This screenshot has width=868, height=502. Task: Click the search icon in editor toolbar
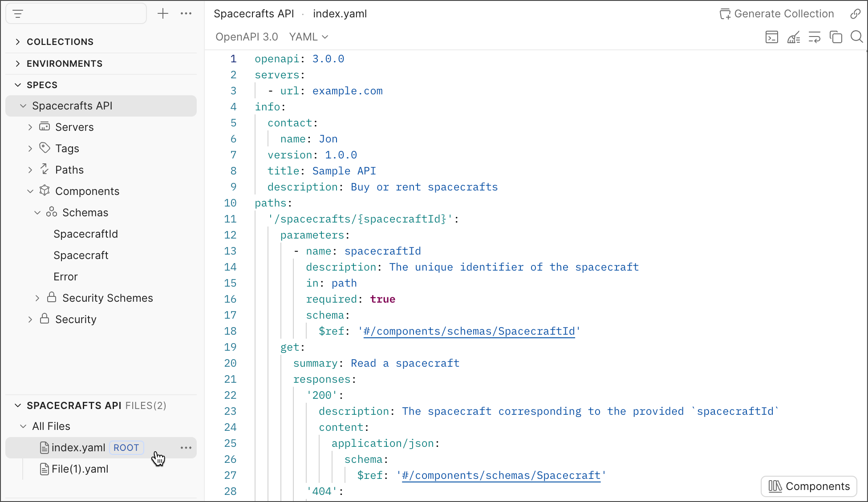click(x=856, y=37)
